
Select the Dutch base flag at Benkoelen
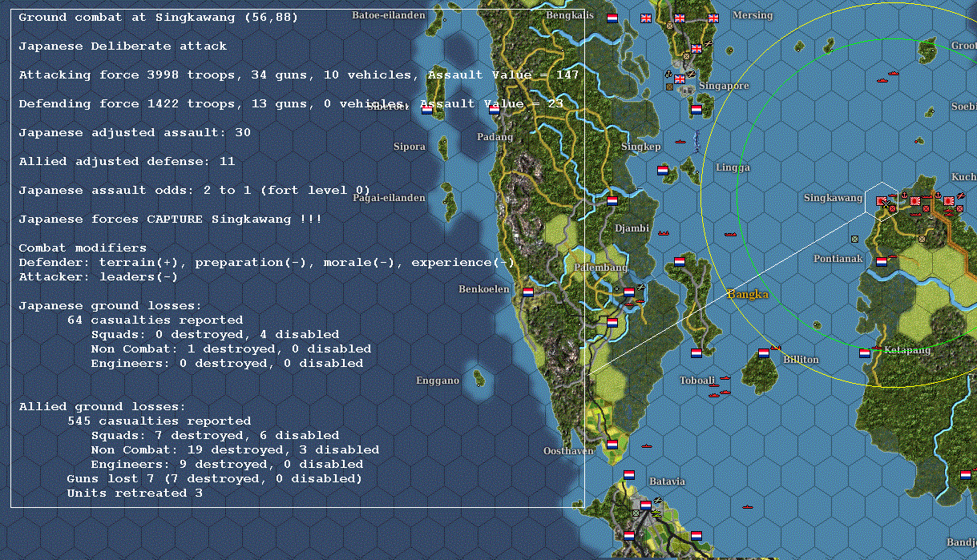528,292
